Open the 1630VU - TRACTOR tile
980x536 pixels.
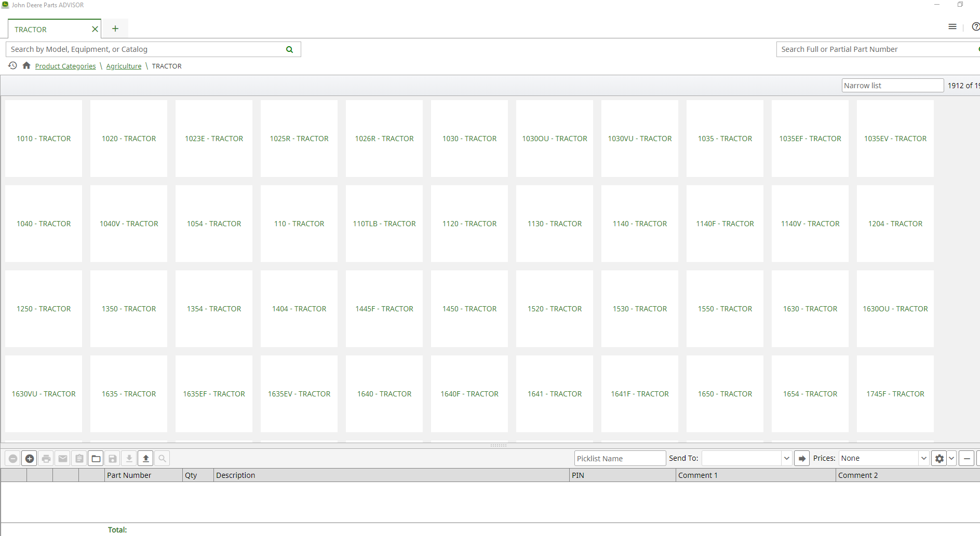click(44, 394)
